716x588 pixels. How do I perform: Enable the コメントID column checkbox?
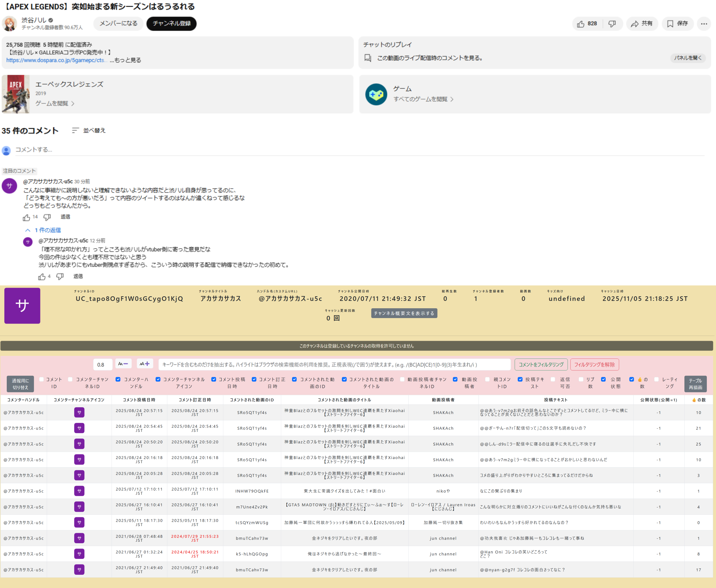pyautogui.click(x=42, y=379)
